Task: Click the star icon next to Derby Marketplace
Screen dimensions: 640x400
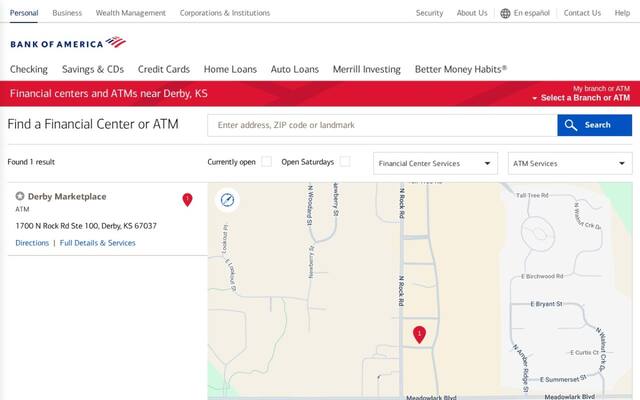Action: pyautogui.click(x=20, y=196)
